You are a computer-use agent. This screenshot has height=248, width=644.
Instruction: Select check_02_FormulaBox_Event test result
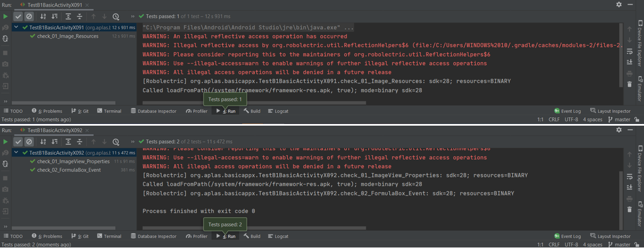[68, 170]
